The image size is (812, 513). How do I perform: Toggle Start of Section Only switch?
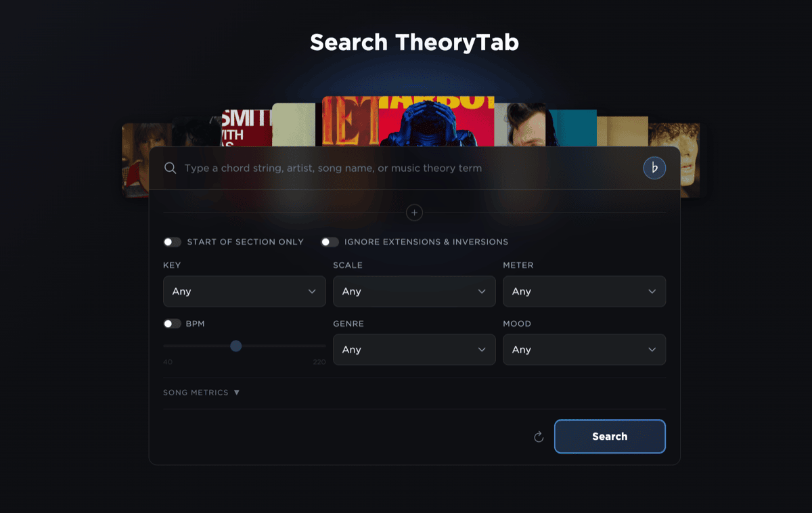[173, 242]
